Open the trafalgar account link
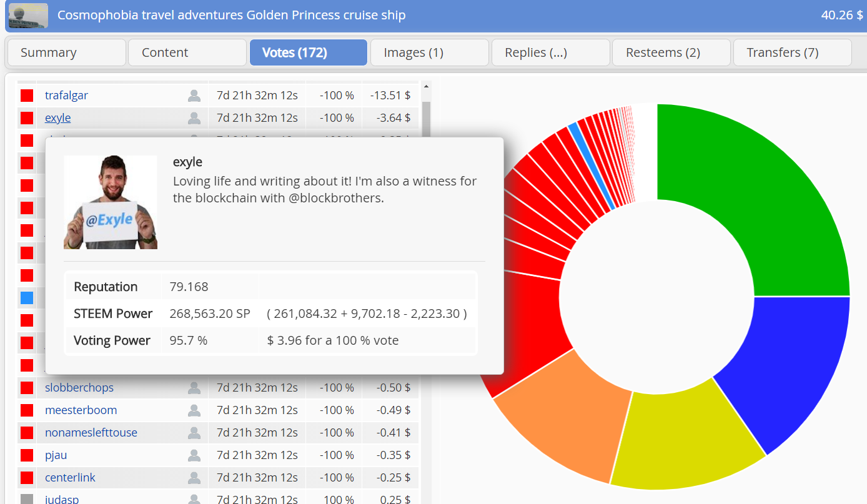Viewport: 867px width, 504px height. coord(66,96)
